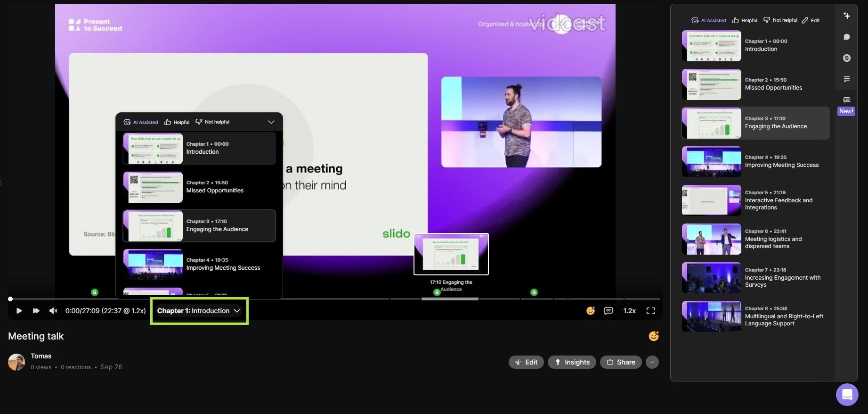Viewport: 868px width, 414px height.
Task: Open the transcript lines sidebar icon
Action: coord(846,79)
